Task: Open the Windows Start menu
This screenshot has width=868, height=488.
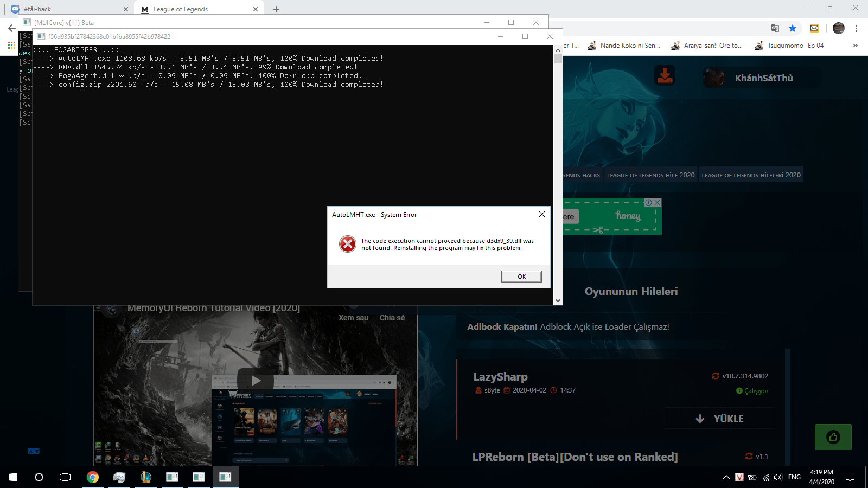Action: (13, 477)
